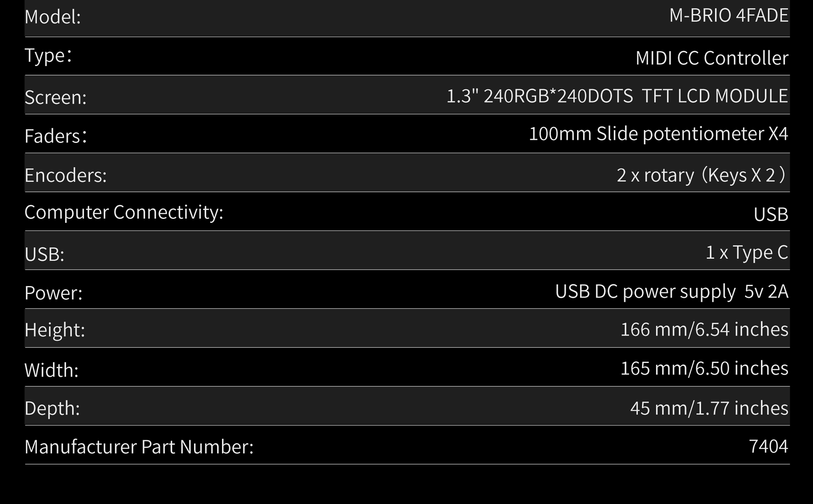
Task: Select the M-BRIO 4FADE model value
Action: coord(729,15)
